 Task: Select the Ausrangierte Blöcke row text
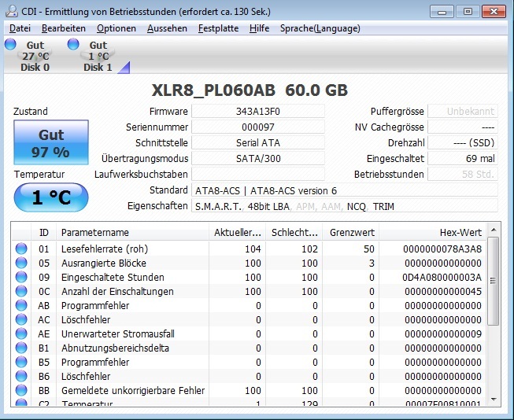tap(104, 263)
